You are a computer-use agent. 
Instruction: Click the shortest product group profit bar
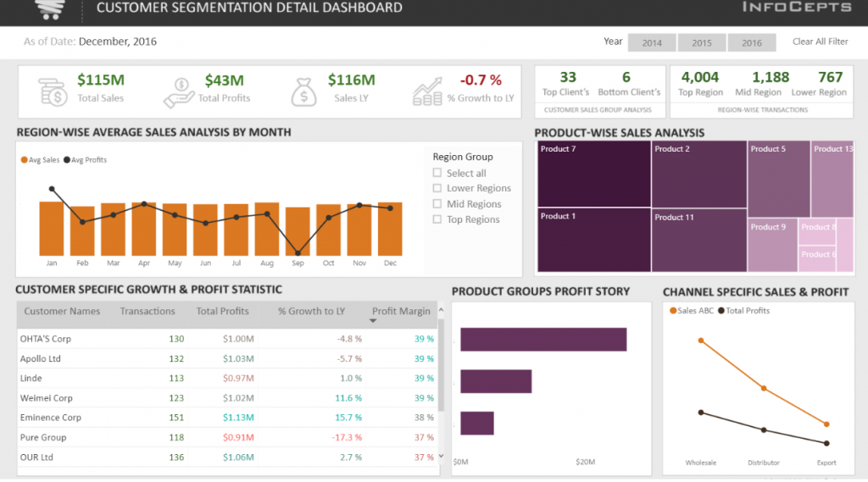click(x=477, y=424)
